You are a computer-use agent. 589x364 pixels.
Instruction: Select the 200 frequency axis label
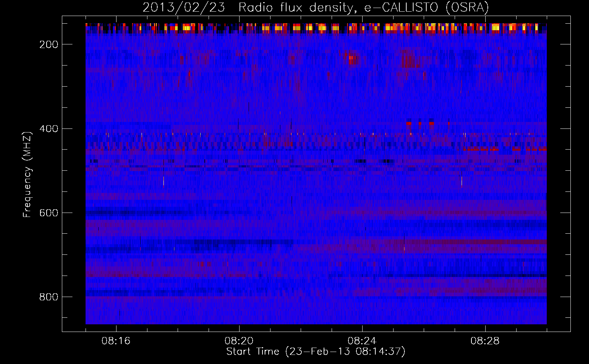pos(49,44)
